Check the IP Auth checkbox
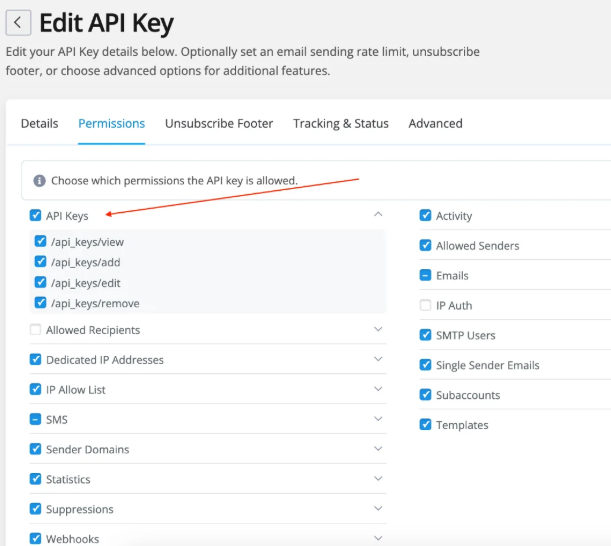The height and width of the screenshot is (546, 611). pos(426,305)
